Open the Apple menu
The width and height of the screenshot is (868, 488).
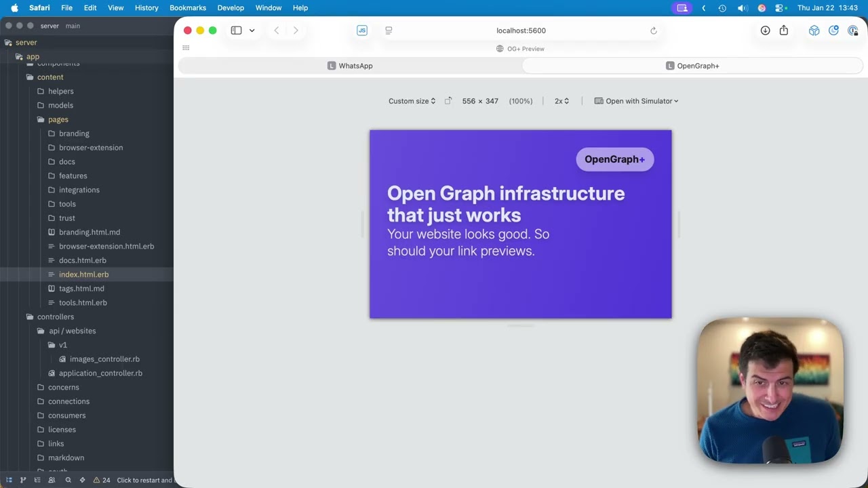tap(14, 7)
